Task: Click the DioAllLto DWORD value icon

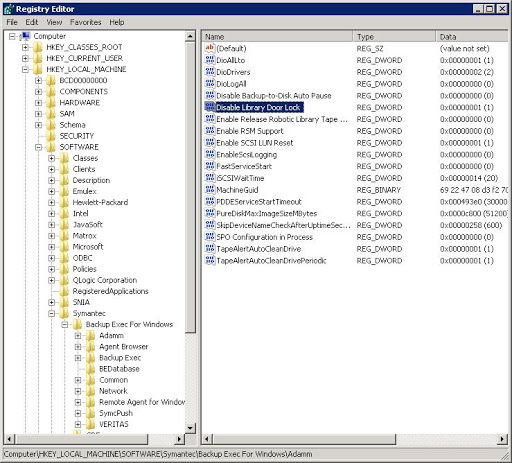Action: click(x=210, y=60)
